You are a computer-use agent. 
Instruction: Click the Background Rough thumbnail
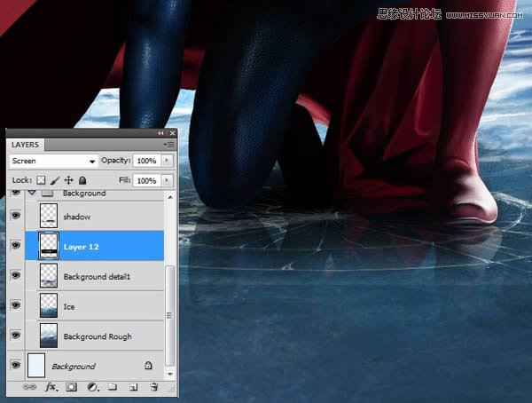pos(49,335)
